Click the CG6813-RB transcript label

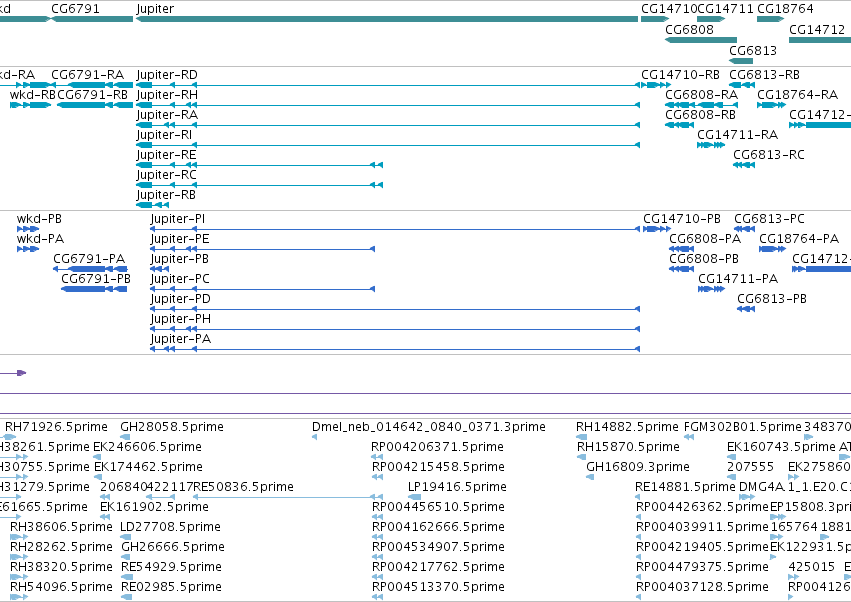coord(764,74)
